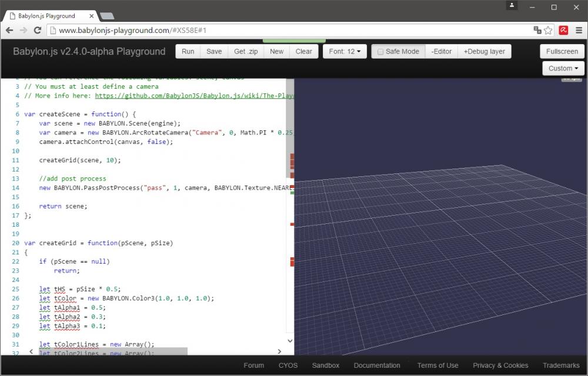Close the Babylon.js Playground tab
588x376 pixels.
92,16
